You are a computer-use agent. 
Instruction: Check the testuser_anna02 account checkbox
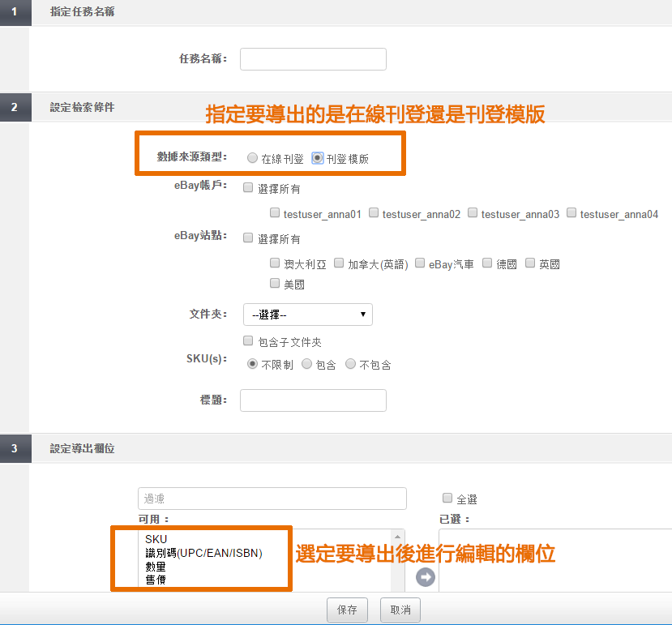click(374, 212)
